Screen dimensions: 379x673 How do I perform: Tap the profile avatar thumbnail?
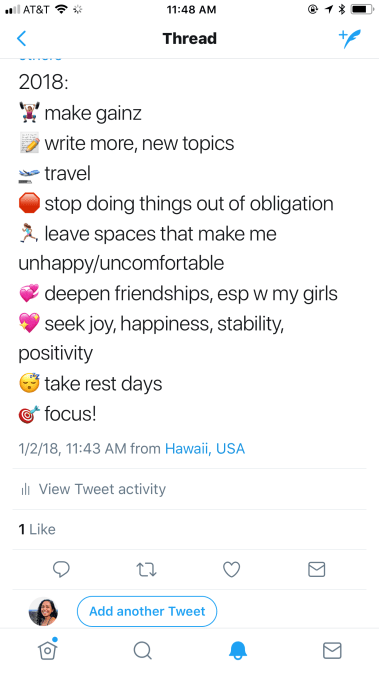point(43,611)
